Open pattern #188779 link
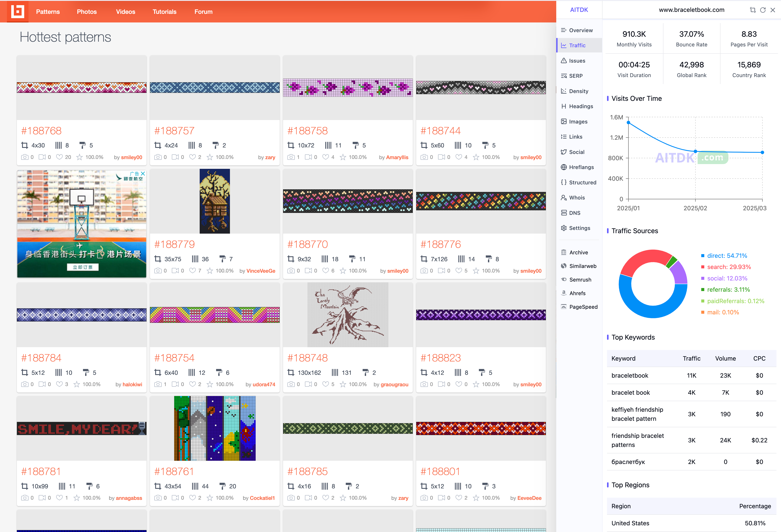The width and height of the screenshot is (781, 532). [174, 244]
